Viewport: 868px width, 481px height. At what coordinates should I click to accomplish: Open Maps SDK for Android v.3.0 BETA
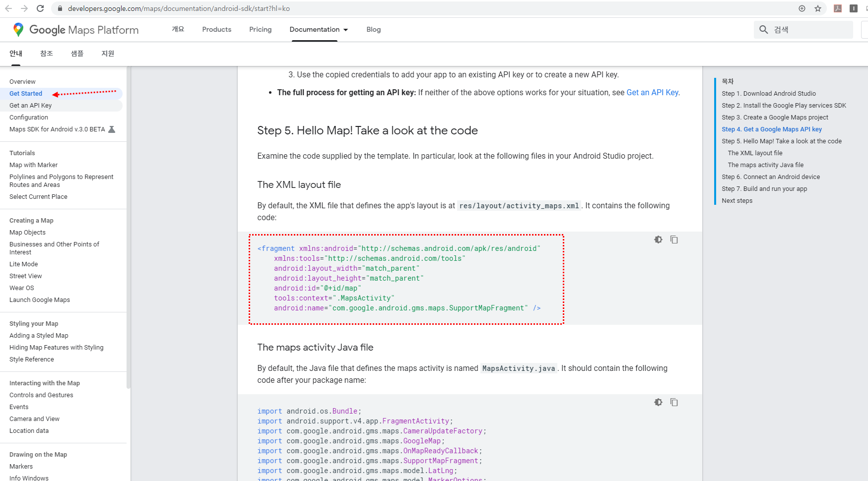57,129
